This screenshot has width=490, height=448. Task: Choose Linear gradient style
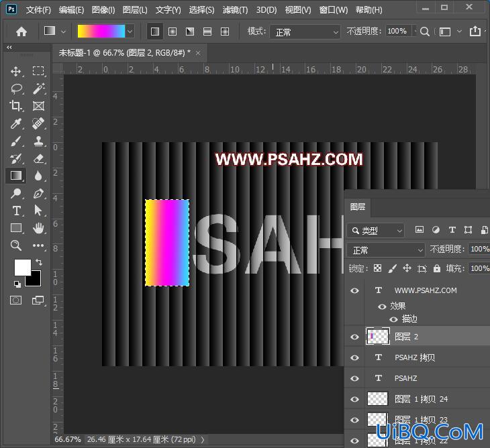pyautogui.click(x=155, y=32)
